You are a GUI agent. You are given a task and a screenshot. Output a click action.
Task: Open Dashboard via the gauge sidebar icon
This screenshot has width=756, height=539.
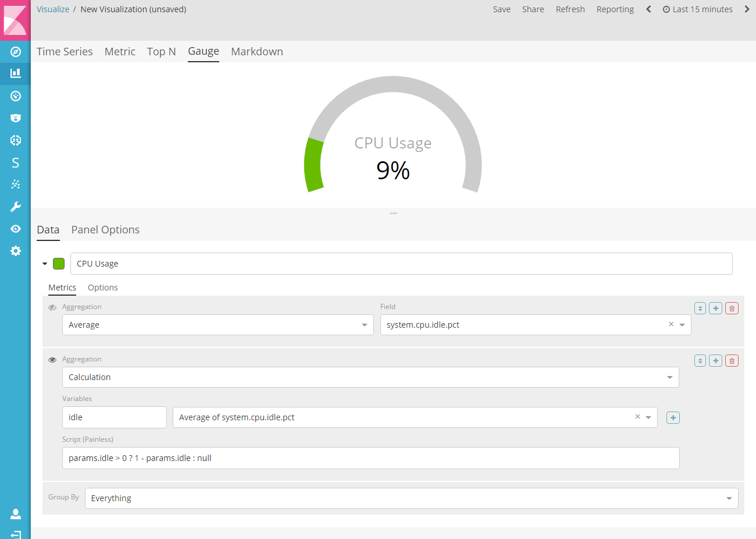tap(16, 96)
